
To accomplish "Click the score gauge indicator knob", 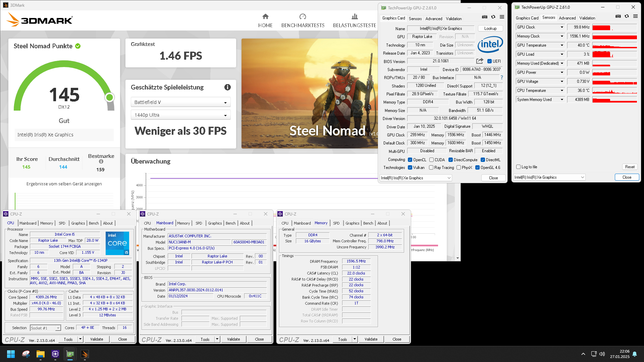I will click(x=109, y=97).
